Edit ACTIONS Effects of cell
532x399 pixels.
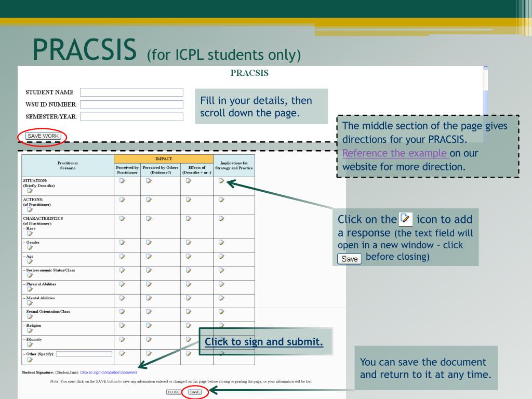point(189,200)
